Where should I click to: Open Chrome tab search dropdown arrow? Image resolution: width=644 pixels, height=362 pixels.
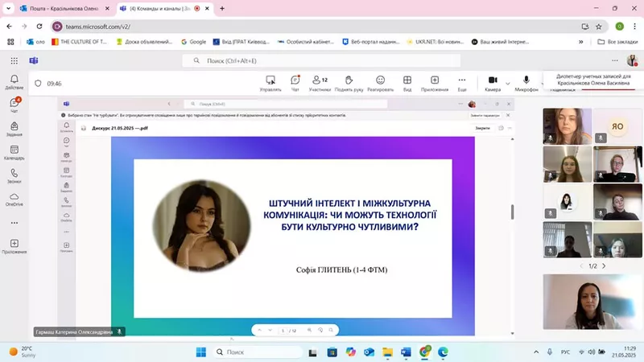(x=8, y=8)
